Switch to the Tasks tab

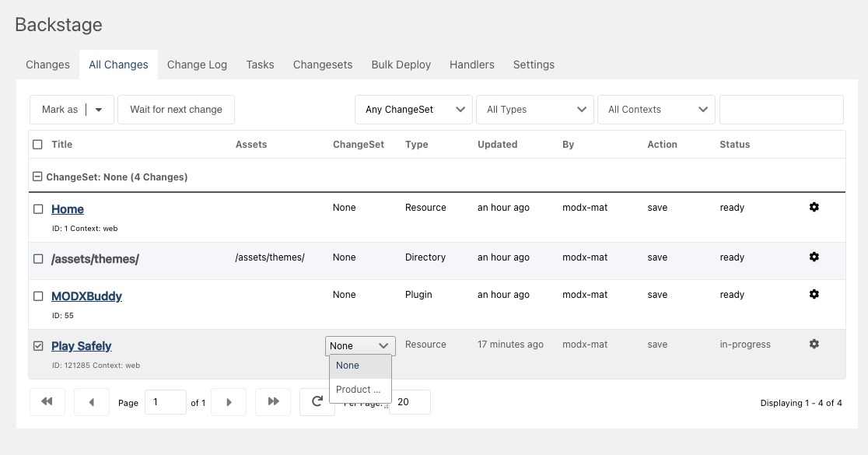(261, 65)
